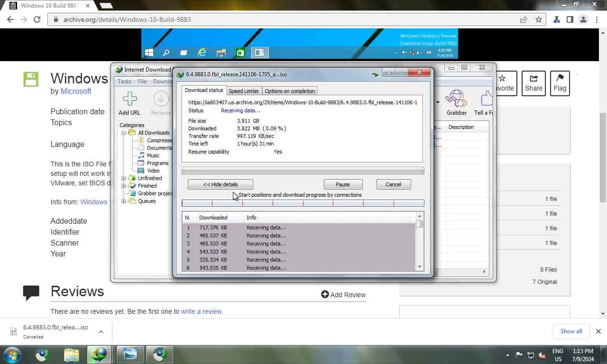Open the Downloads menu in IDM
Image resolution: width=607 pixels, height=364 pixels.
[x=163, y=82]
